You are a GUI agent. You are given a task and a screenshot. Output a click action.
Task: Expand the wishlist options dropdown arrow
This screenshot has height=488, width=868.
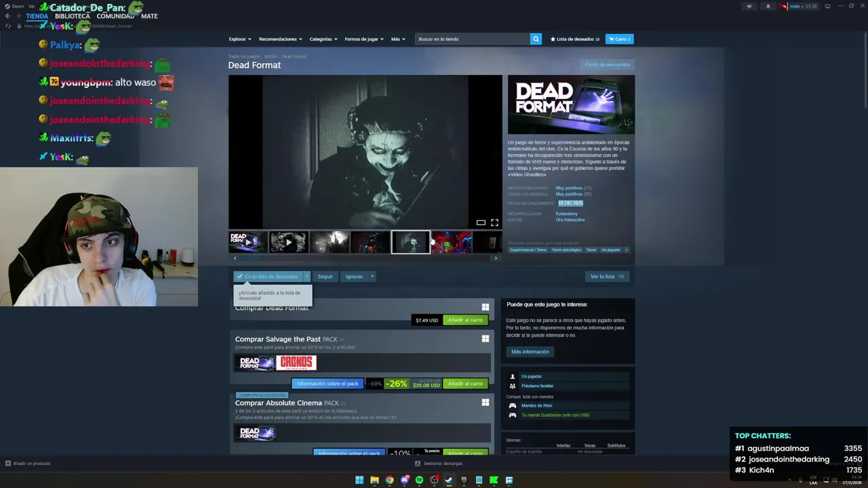point(307,277)
